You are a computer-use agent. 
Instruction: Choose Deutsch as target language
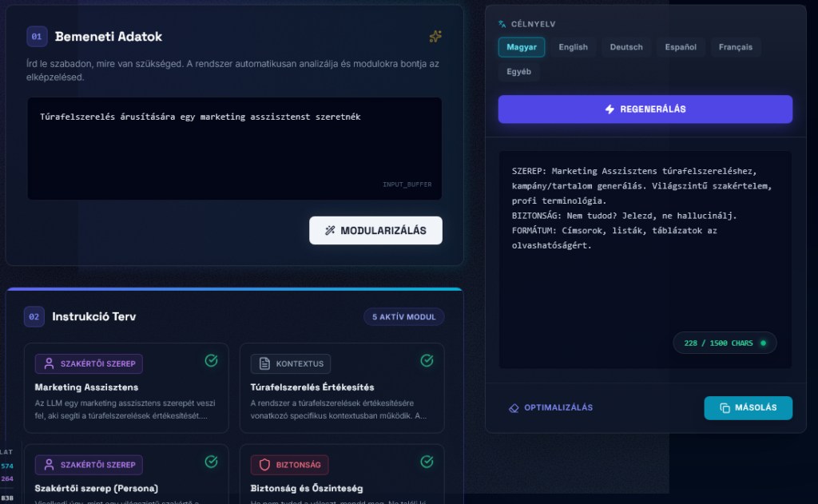pos(626,47)
